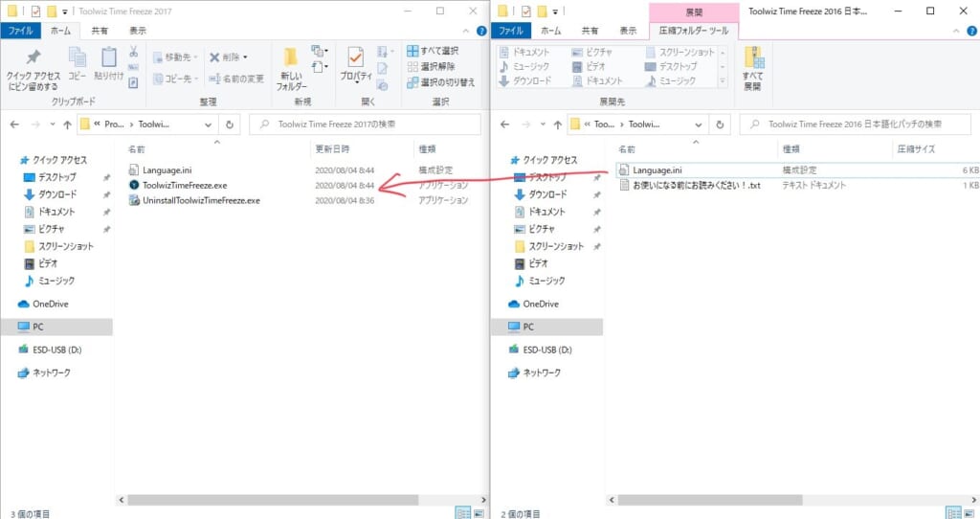Expand extract destination gallery in right ribbon
980x519 pixels.
(x=724, y=81)
